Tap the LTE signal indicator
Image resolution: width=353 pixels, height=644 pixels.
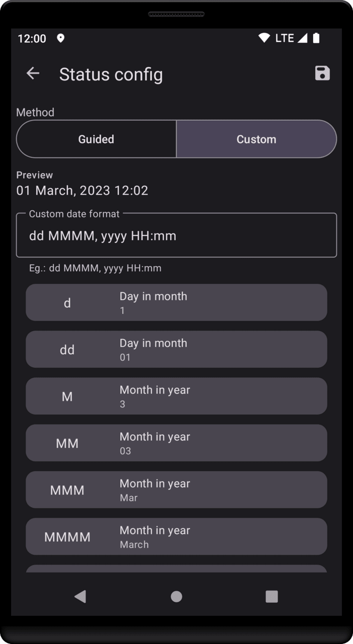click(291, 38)
